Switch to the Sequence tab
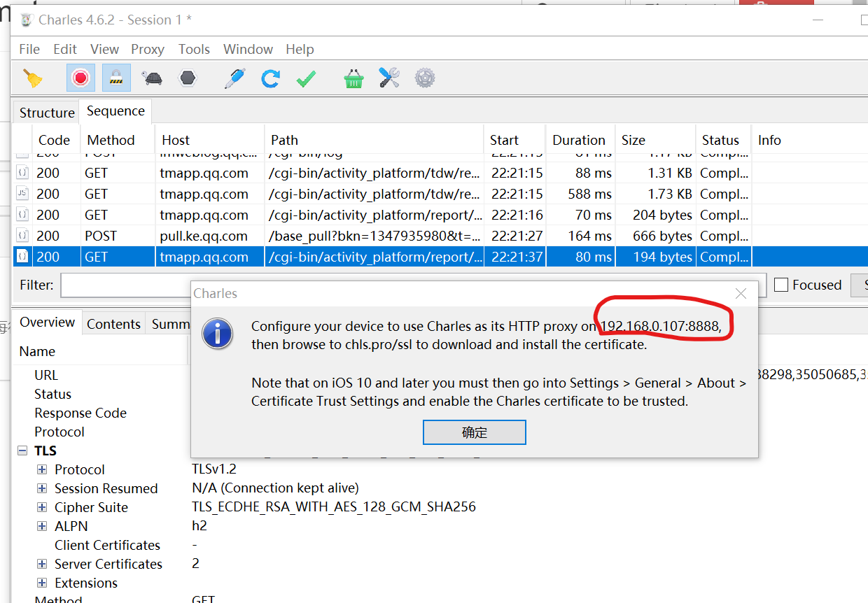 [x=115, y=111]
